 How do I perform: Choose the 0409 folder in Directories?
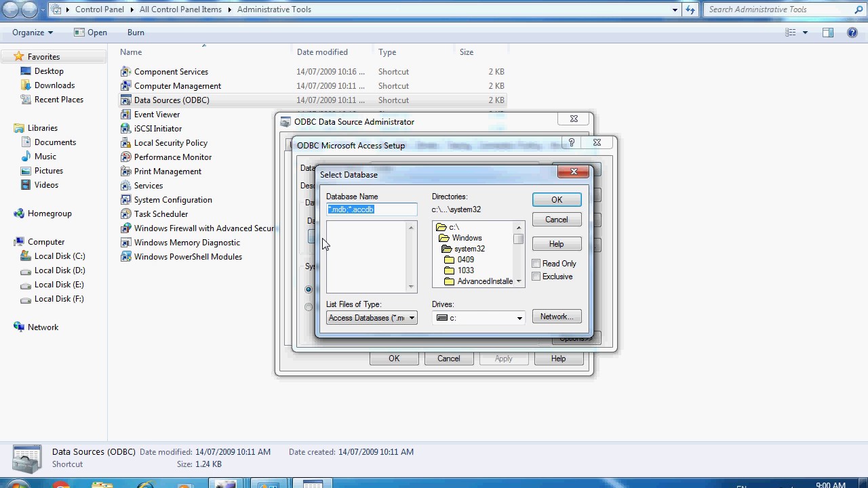459,260
